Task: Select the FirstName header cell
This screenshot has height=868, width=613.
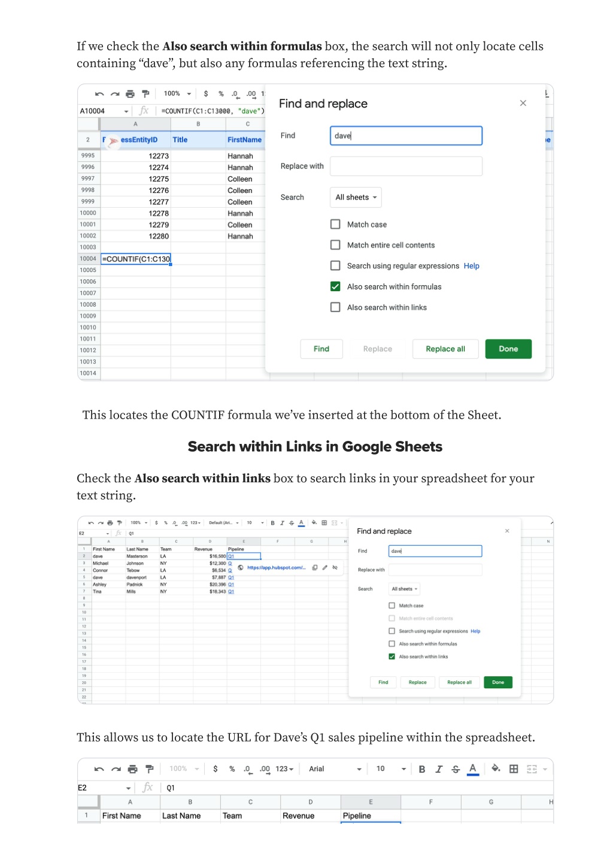Action: tap(245, 140)
